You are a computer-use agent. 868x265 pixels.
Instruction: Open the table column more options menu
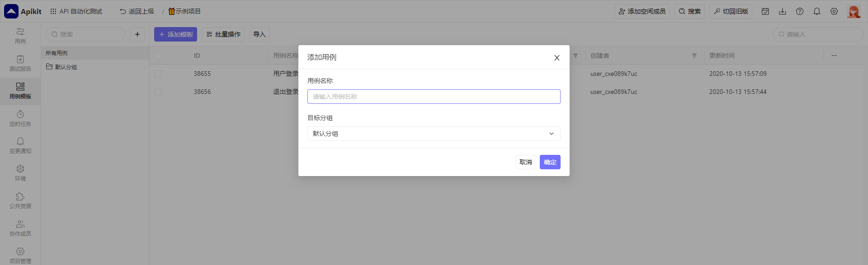pyautogui.click(x=834, y=56)
